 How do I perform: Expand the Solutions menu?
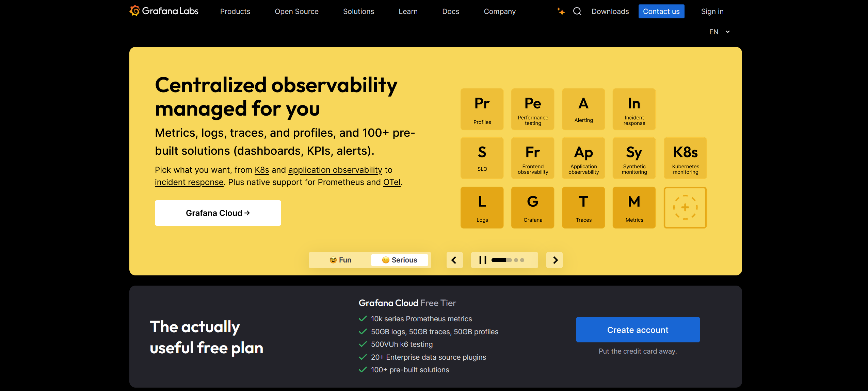tap(358, 12)
